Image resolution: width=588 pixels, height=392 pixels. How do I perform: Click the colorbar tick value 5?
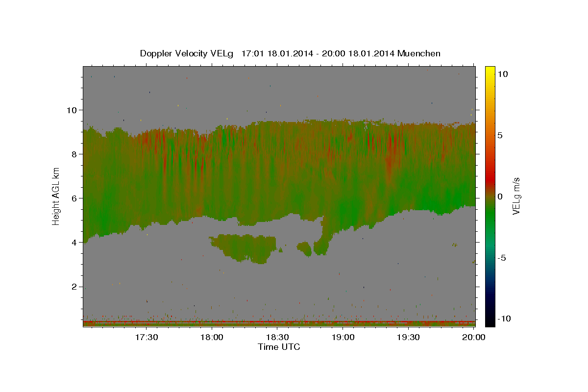500,135
